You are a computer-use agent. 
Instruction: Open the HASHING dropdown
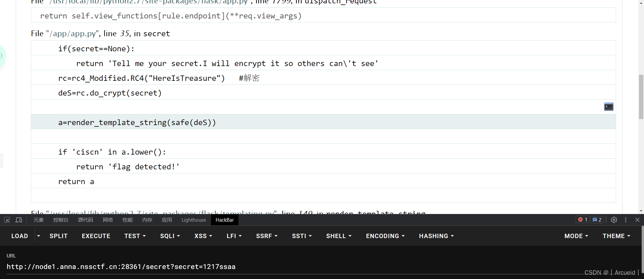tap(436, 236)
